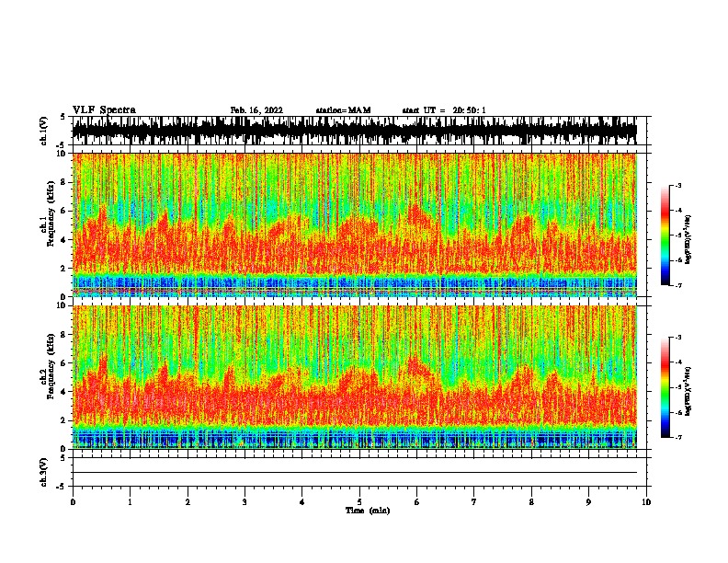Click the "8" tick on the time axis

pyautogui.click(x=531, y=502)
